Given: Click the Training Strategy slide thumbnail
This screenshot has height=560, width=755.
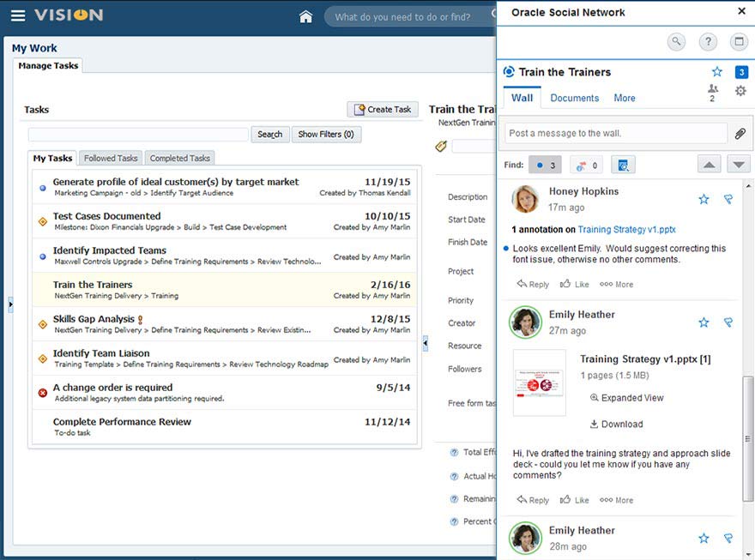Looking at the screenshot, I should [540, 383].
